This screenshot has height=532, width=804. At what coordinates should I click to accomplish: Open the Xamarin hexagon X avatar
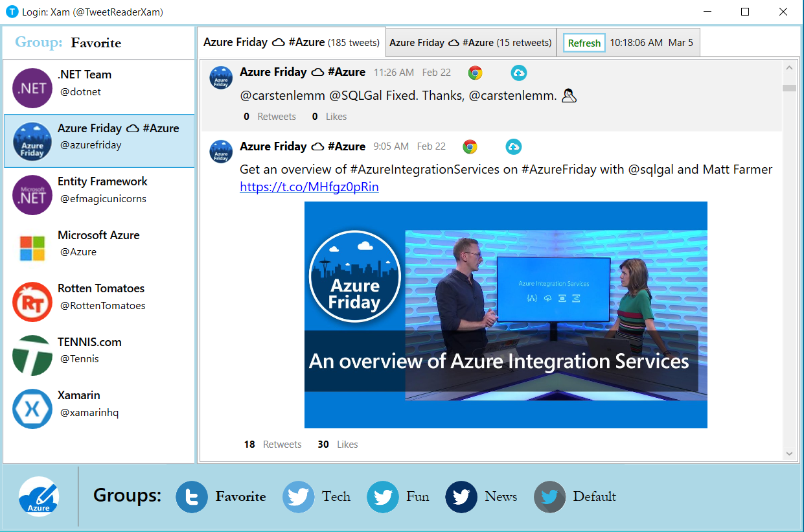pos(32,409)
